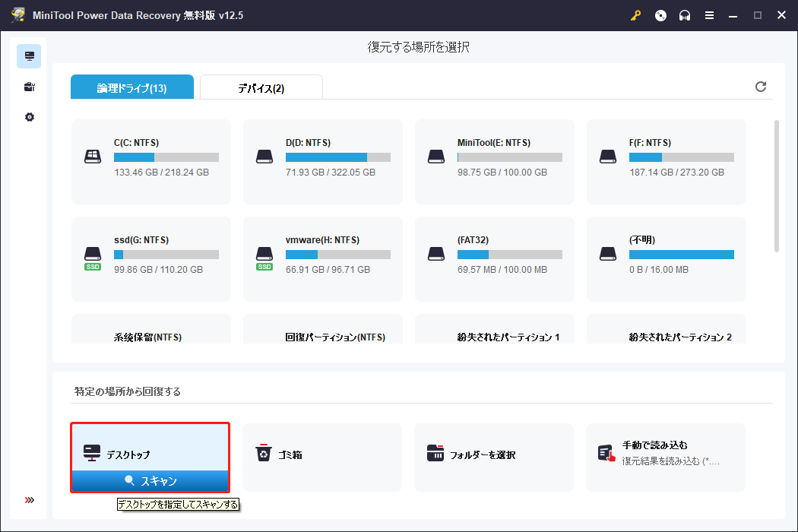798x532 pixels.
Task: Select the recovery monitor icon in sidebar
Action: coord(29,56)
